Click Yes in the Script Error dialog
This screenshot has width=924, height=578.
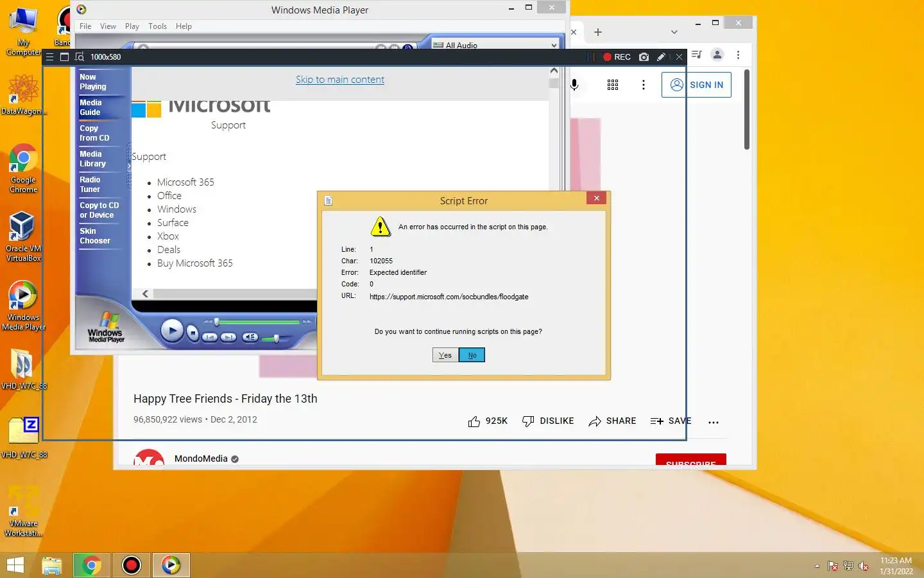click(445, 355)
